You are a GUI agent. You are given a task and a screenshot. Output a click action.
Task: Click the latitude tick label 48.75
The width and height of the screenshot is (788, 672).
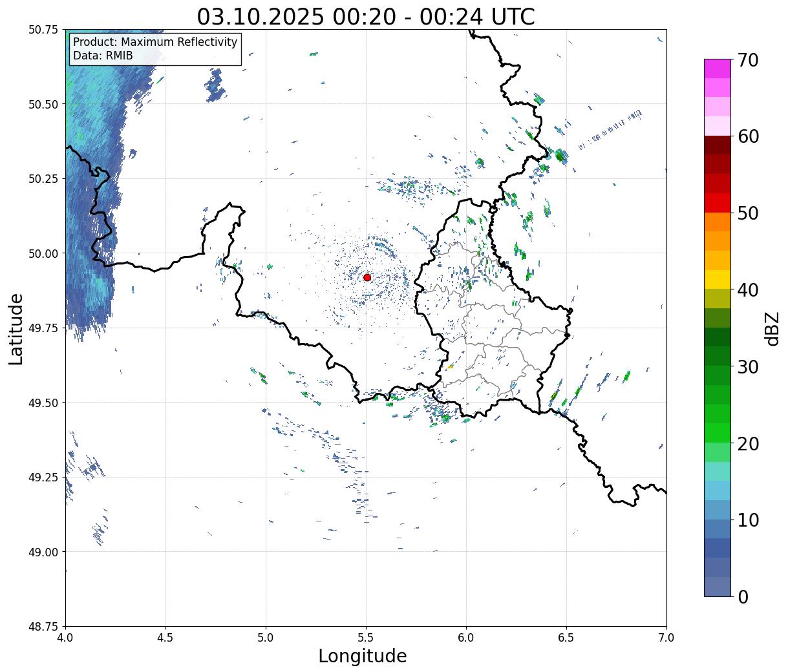pos(43,627)
